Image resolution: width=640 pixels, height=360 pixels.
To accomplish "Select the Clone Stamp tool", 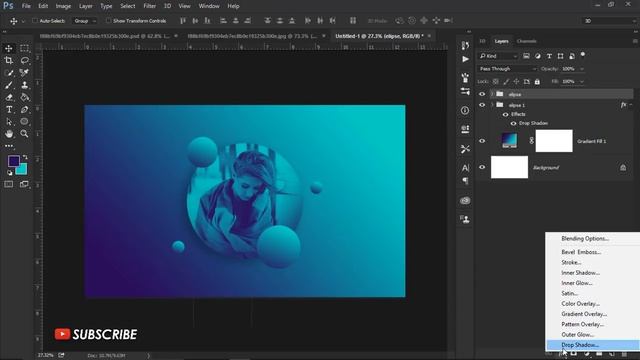I will pyautogui.click(x=24, y=85).
